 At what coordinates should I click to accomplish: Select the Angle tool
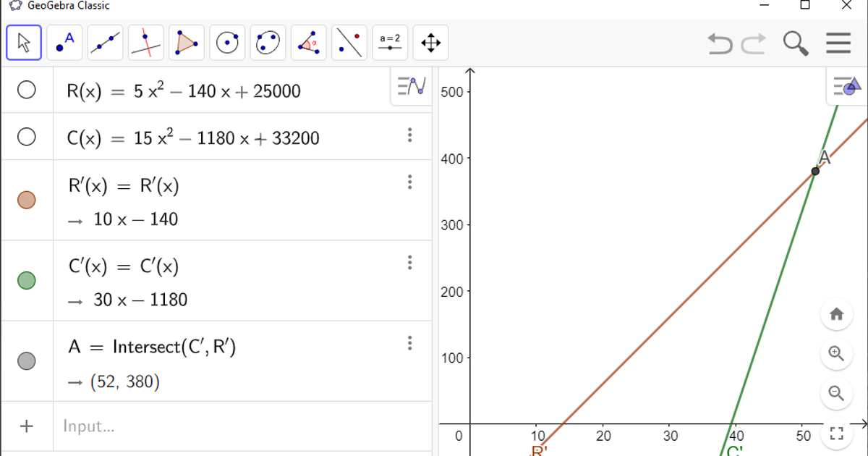point(308,42)
